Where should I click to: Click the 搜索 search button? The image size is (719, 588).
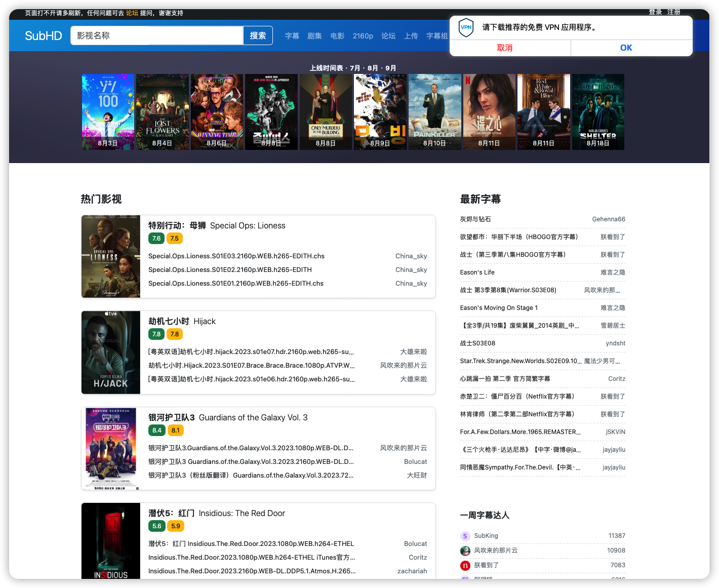click(x=258, y=35)
